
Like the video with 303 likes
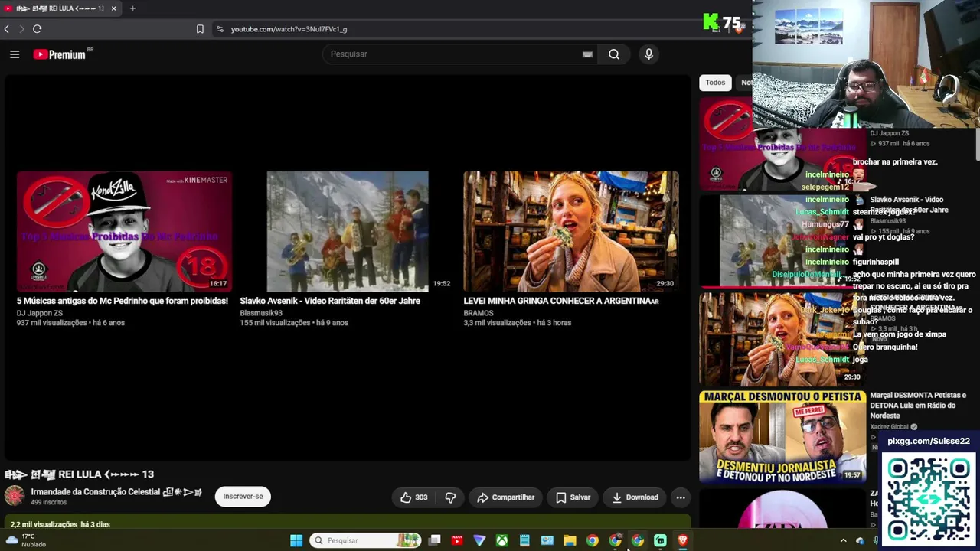click(413, 497)
